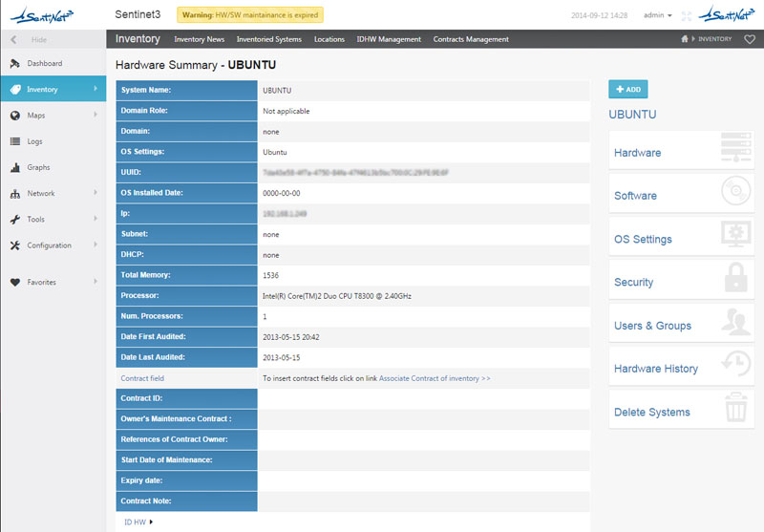Click the ADD button
The width and height of the screenshot is (764, 532).
tap(628, 89)
